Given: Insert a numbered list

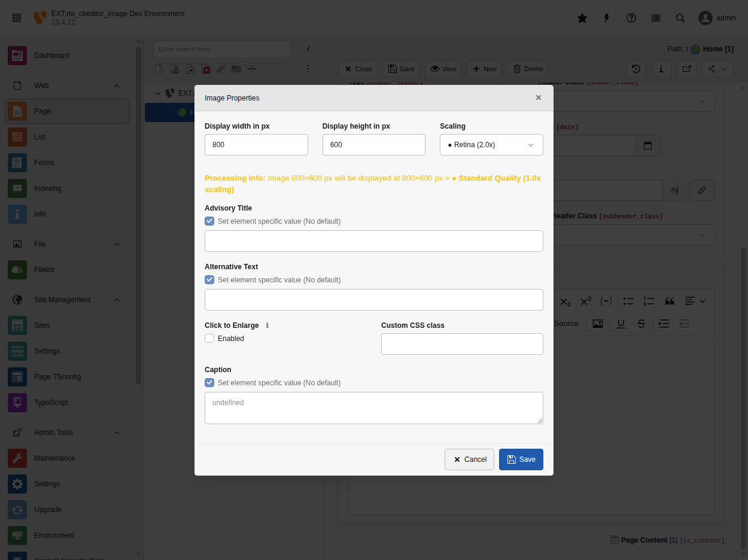Looking at the screenshot, I should pyautogui.click(x=648, y=301).
